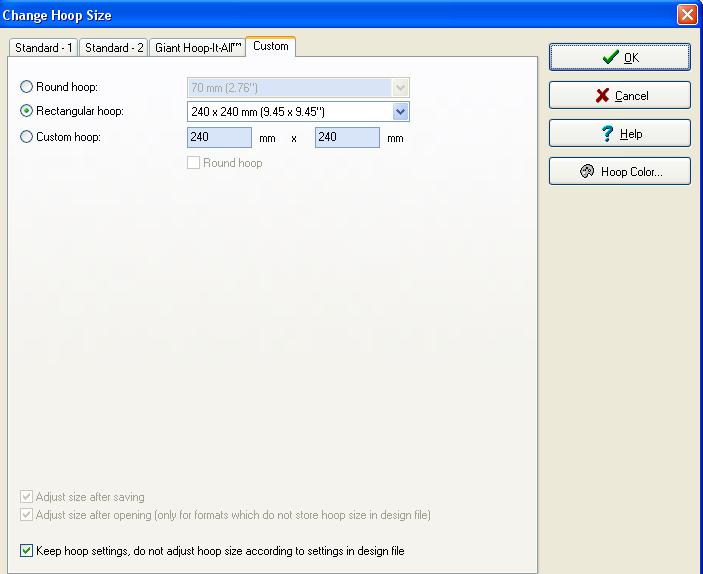The height and width of the screenshot is (574, 703).
Task: Open the disabled 70 mm round hoop dropdown
Action: pos(400,87)
